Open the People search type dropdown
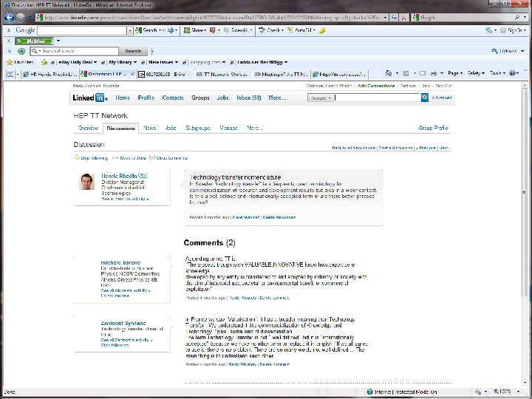Image resolution: width=532 pixels, height=399 pixels. pyautogui.click(x=320, y=98)
